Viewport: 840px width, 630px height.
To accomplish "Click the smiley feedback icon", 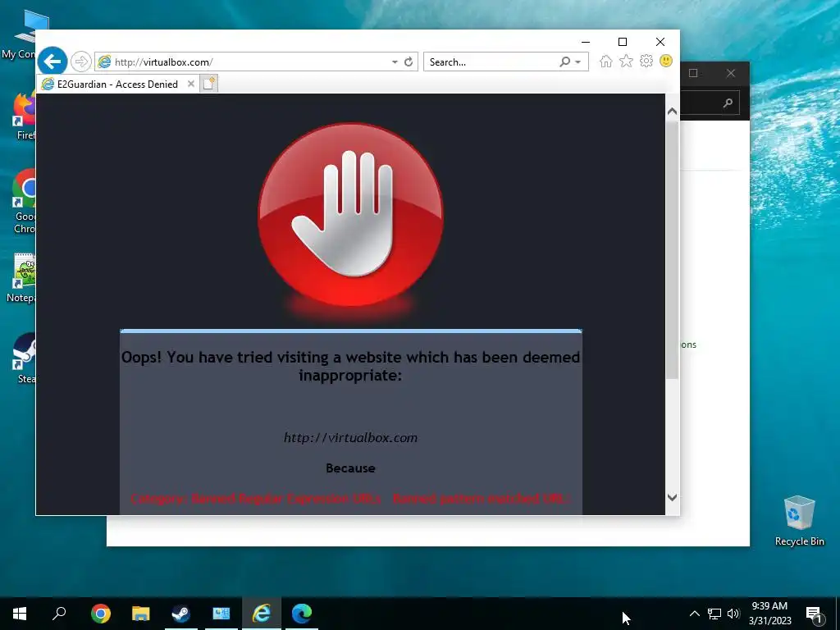I will click(666, 61).
